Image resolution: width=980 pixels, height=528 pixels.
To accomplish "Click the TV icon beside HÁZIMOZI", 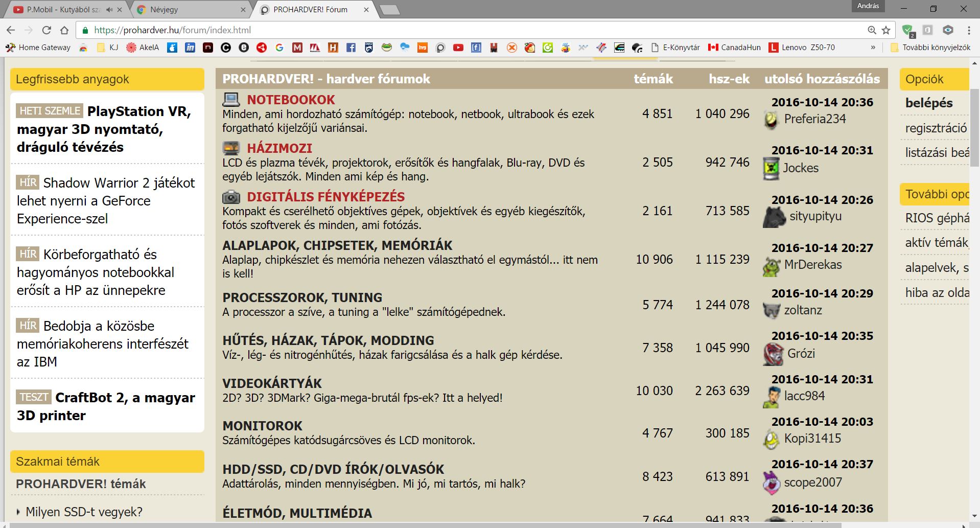I will pos(231,148).
